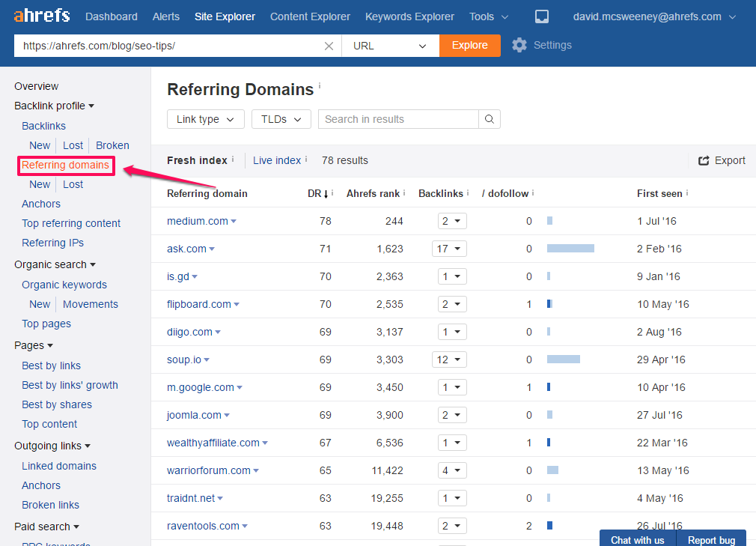The image size is (756, 546).
Task: Click the info icon next to Live index
Action: [306, 159]
